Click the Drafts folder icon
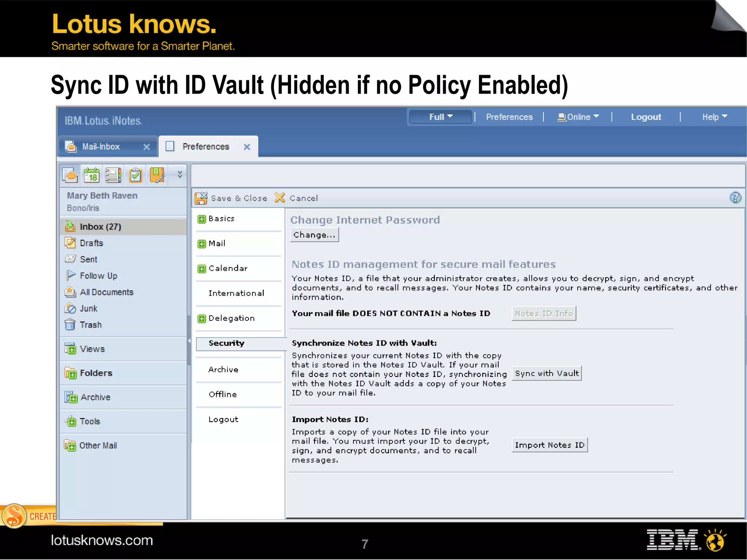The width and height of the screenshot is (747, 560). [x=70, y=243]
